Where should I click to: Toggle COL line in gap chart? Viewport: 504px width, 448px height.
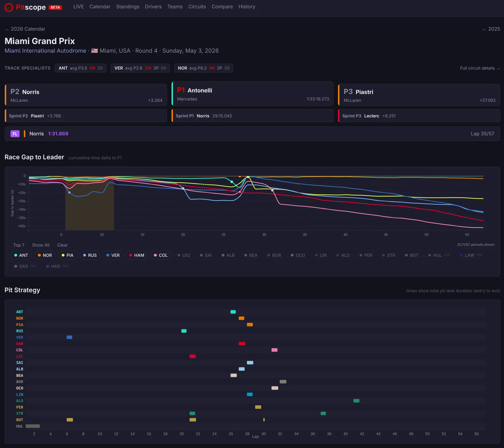161,255
